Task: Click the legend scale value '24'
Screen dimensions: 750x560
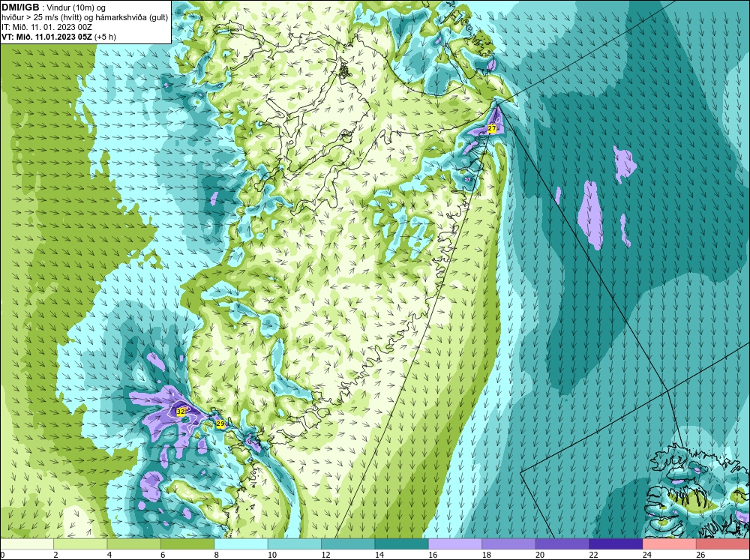Action: (647, 555)
